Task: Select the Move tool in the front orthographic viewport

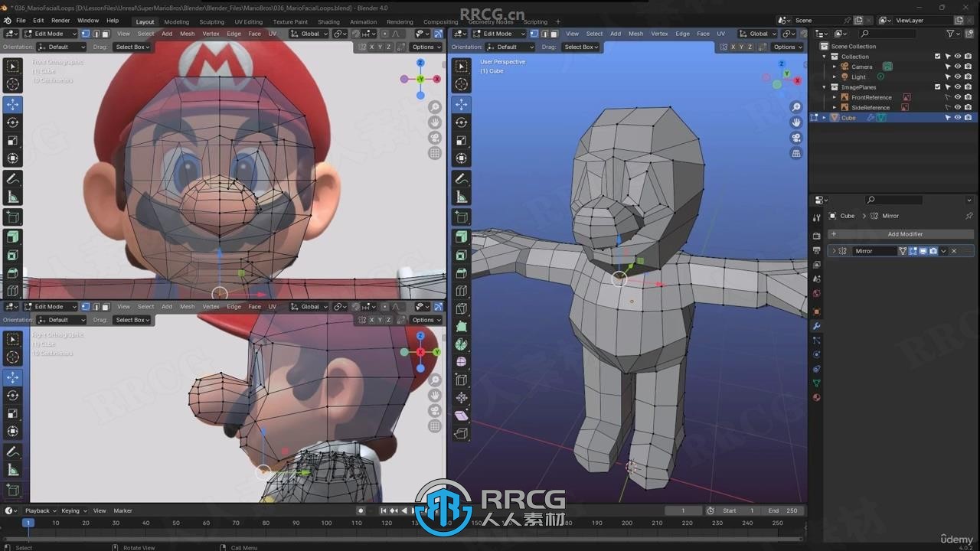Action: point(13,104)
